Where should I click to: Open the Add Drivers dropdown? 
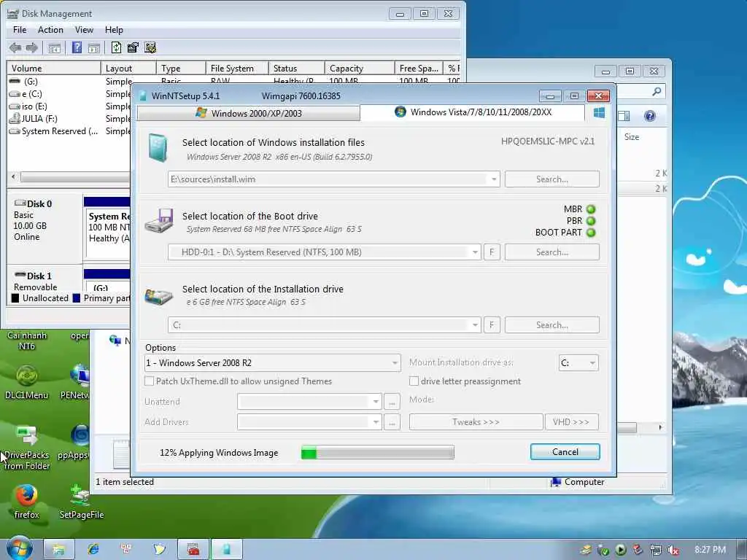pyautogui.click(x=376, y=422)
